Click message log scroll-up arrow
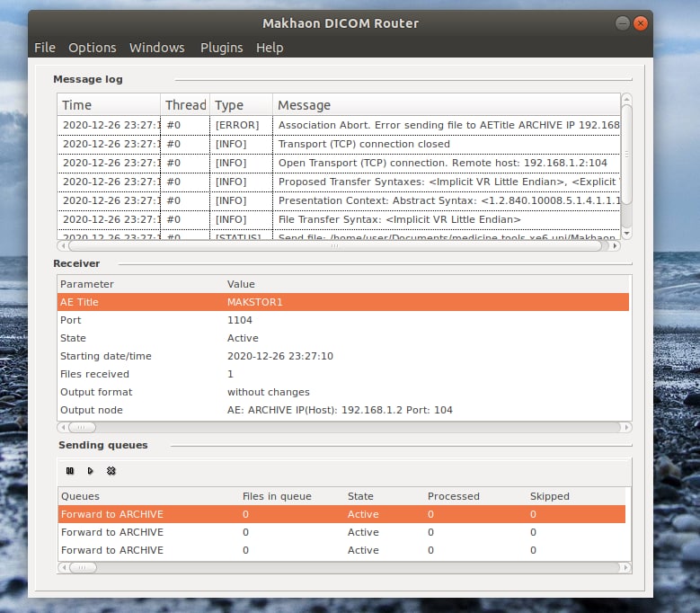The image size is (700, 613). [x=627, y=99]
